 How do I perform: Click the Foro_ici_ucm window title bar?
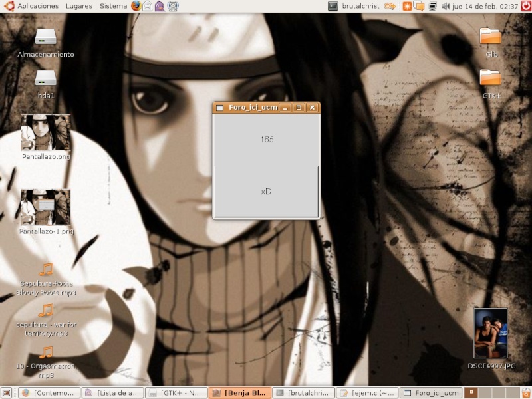point(253,108)
